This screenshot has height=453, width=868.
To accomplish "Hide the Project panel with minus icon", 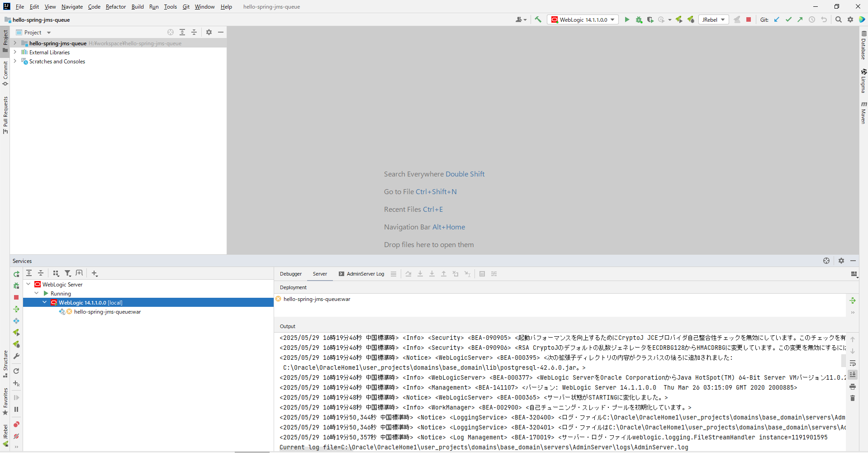I will coord(221,32).
